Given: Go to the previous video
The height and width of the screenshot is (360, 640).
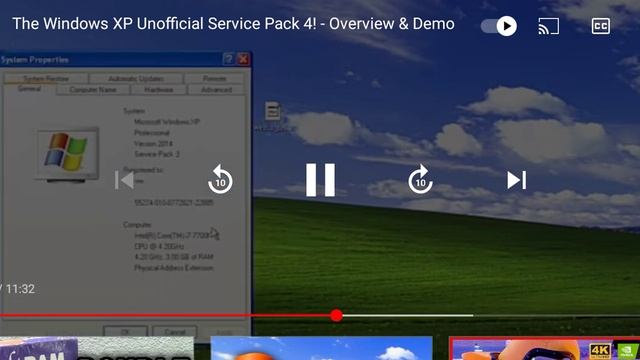Looking at the screenshot, I should pyautogui.click(x=124, y=180).
